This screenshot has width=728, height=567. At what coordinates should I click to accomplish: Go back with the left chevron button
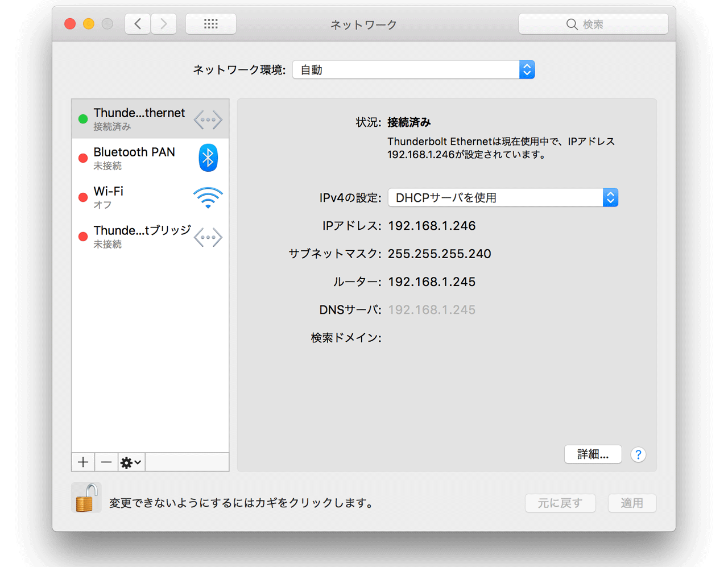click(x=138, y=24)
